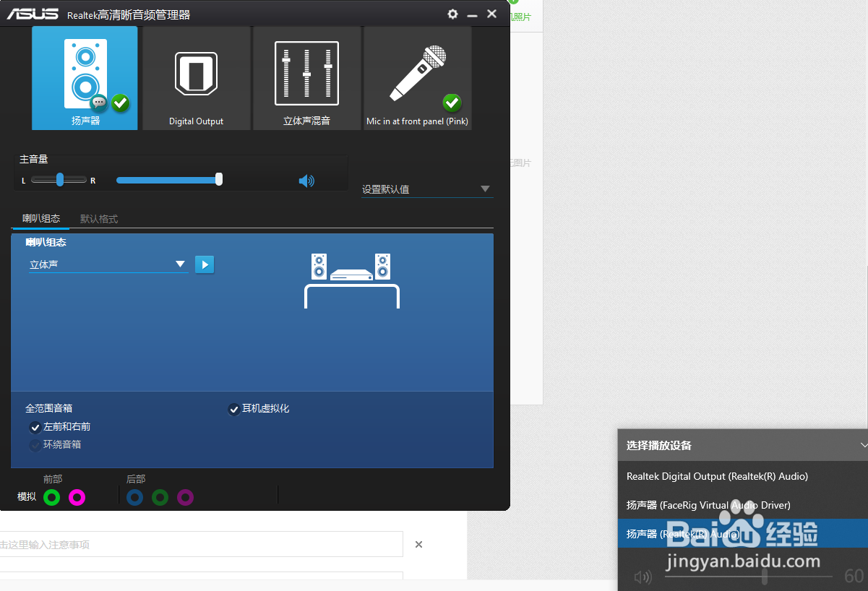Toggle 环绕音箱 checkbox

tap(35, 445)
